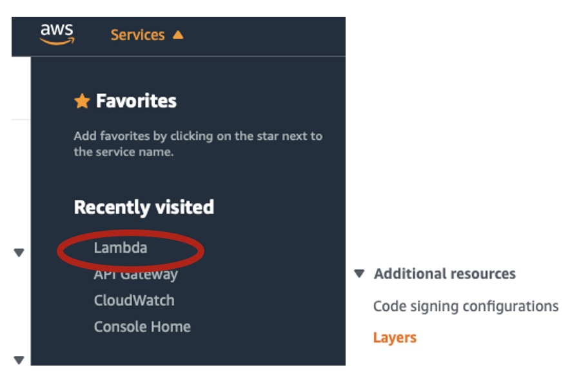Screen dimensions: 579x392
Task: Click the AWS logo
Action: (x=57, y=34)
